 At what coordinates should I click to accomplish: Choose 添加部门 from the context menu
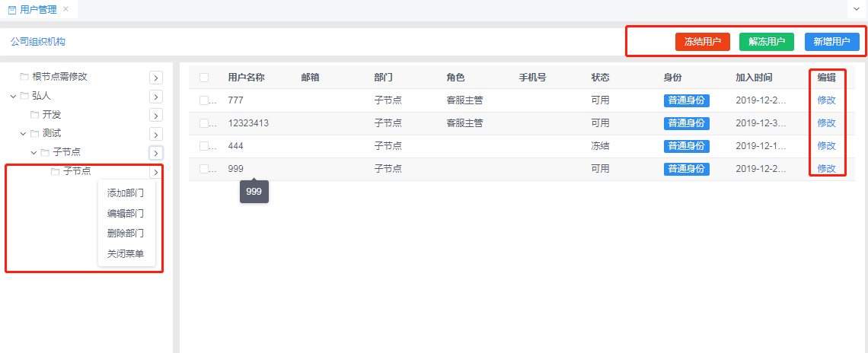point(126,193)
